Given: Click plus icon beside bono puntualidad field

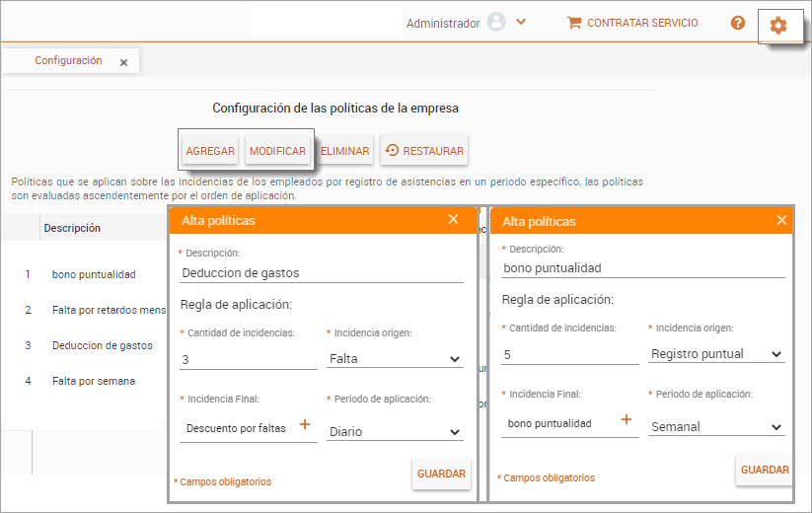Looking at the screenshot, I should coord(626,419).
